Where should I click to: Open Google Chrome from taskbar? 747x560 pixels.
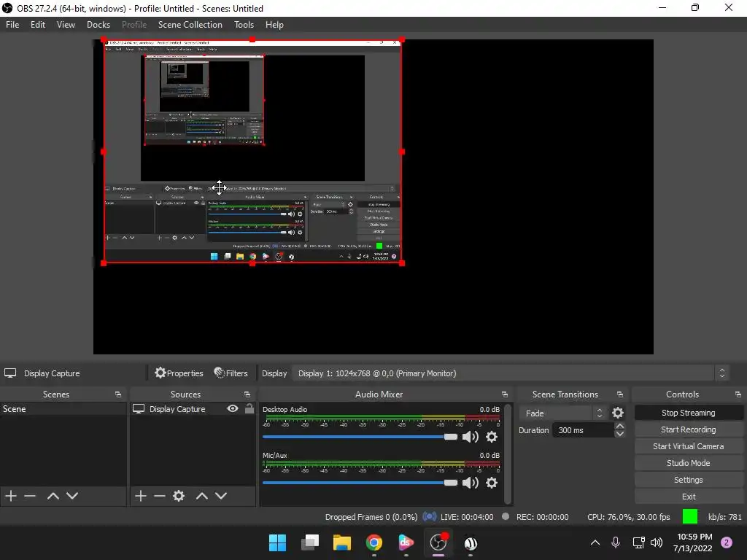374,542
